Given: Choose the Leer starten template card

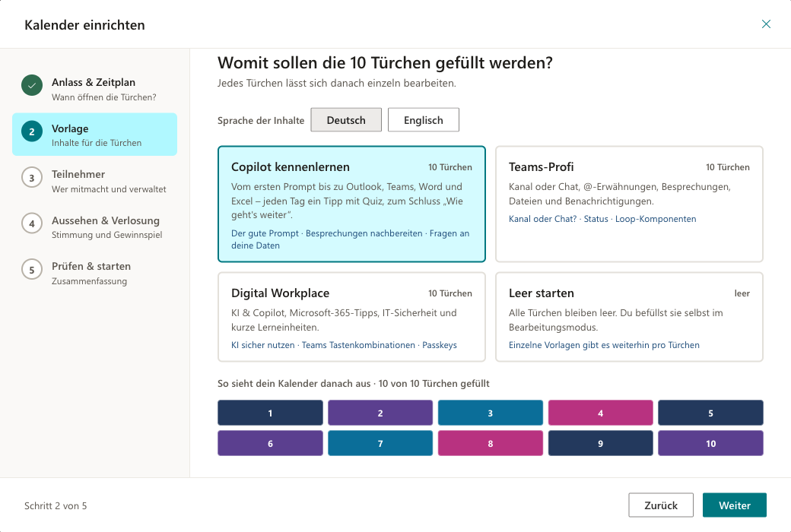Looking at the screenshot, I should tap(629, 317).
